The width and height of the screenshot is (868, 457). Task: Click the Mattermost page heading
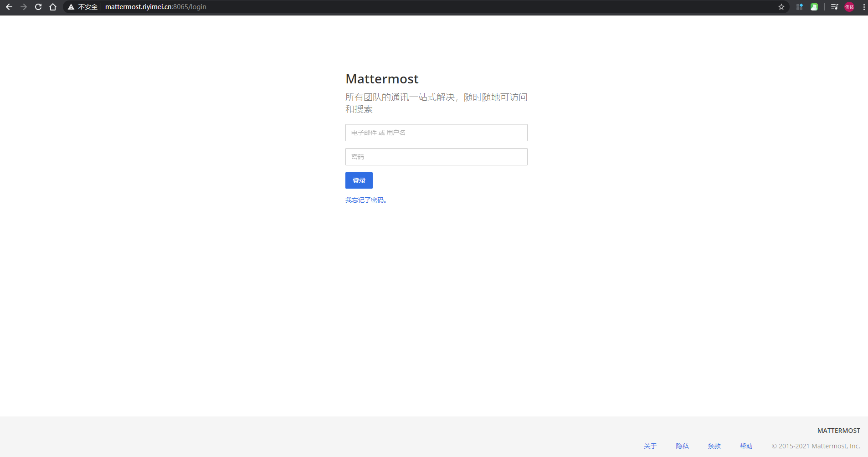[x=382, y=79]
